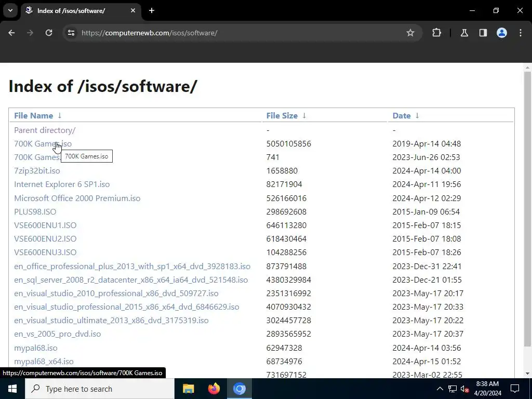Click the scrollbar down arrow

[527, 374]
